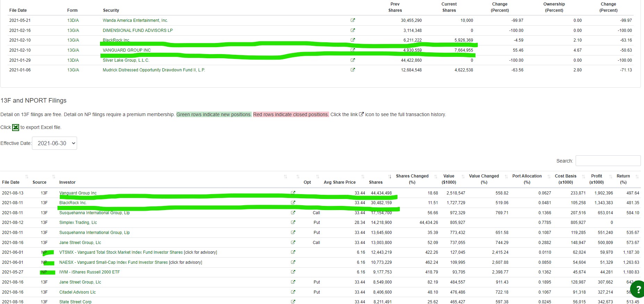
Task: Sort by Shares column arrows
Action: pos(390,176)
